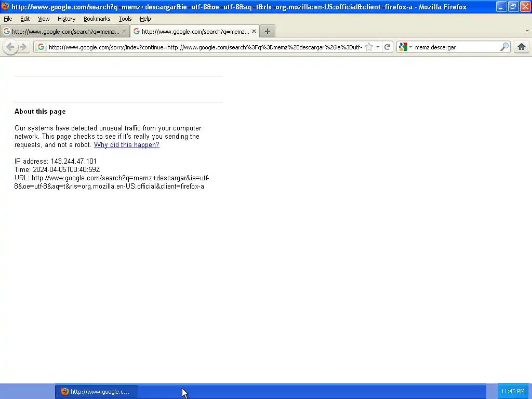The height and width of the screenshot is (399, 532).
Task: Open the address bar history dropdown arrow
Action: (x=378, y=47)
